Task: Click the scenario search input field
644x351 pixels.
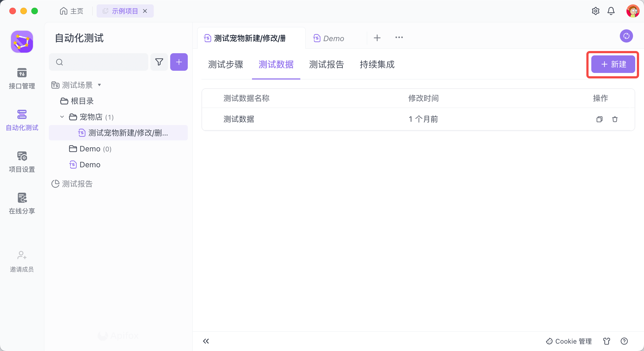Action: (99, 62)
